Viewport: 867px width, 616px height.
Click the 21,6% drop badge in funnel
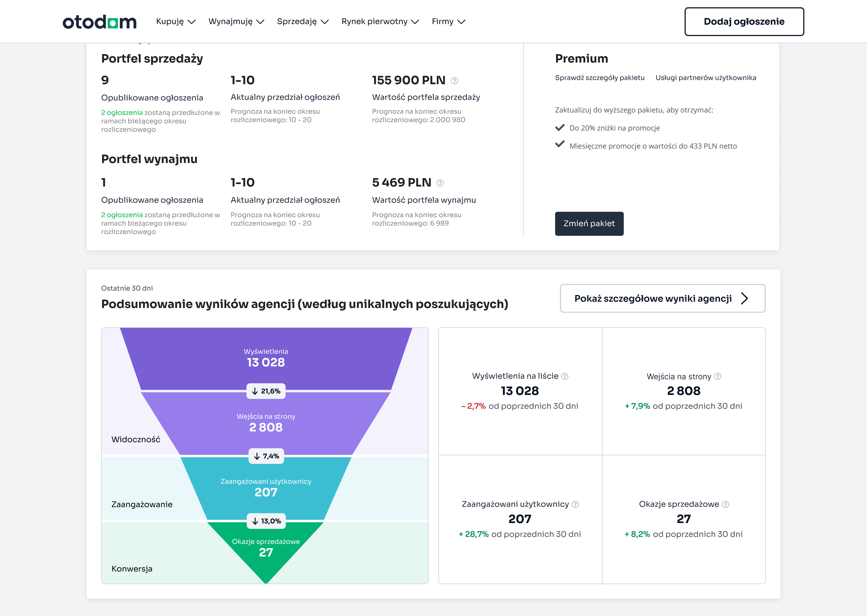coord(266,391)
